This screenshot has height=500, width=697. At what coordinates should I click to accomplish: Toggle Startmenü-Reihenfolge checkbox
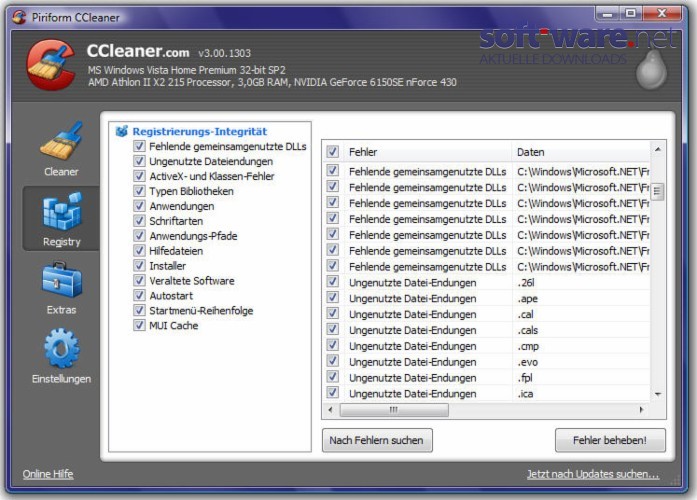[x=139, y=310]
